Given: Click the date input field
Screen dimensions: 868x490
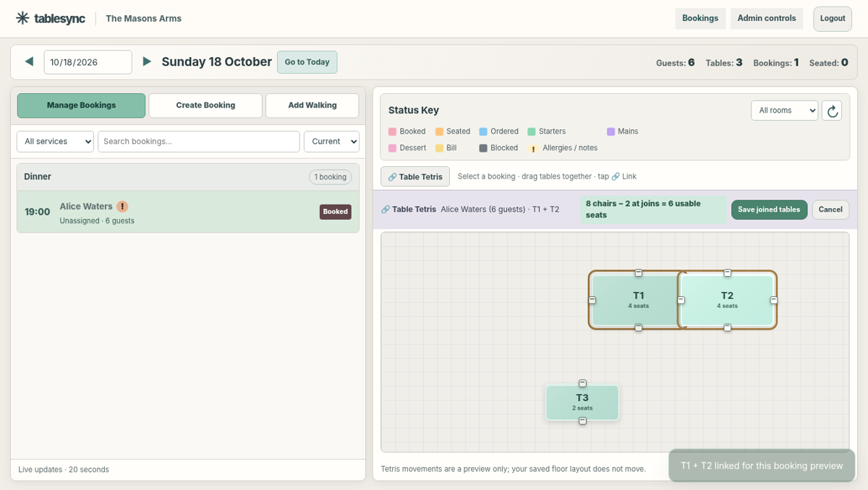Looking at the screenshot, I should coord(88,62).
